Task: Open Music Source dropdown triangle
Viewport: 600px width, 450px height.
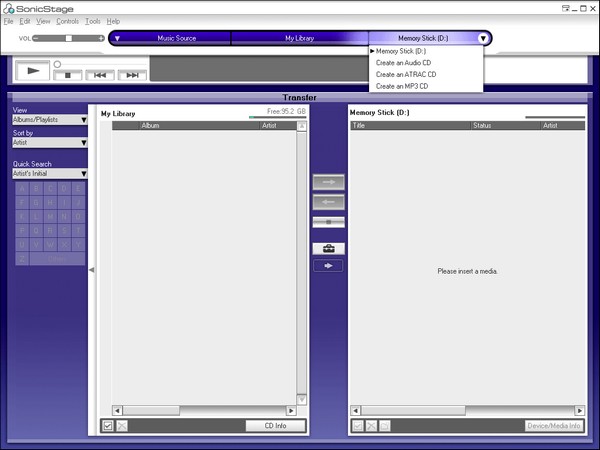Action: point(117,38)
